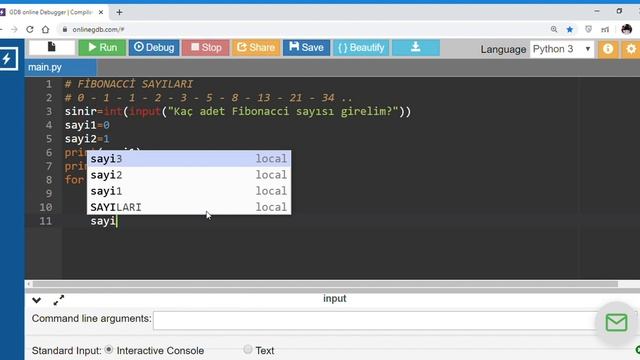
Task: Go to the browser home page
Action: (x=46, y=29)
